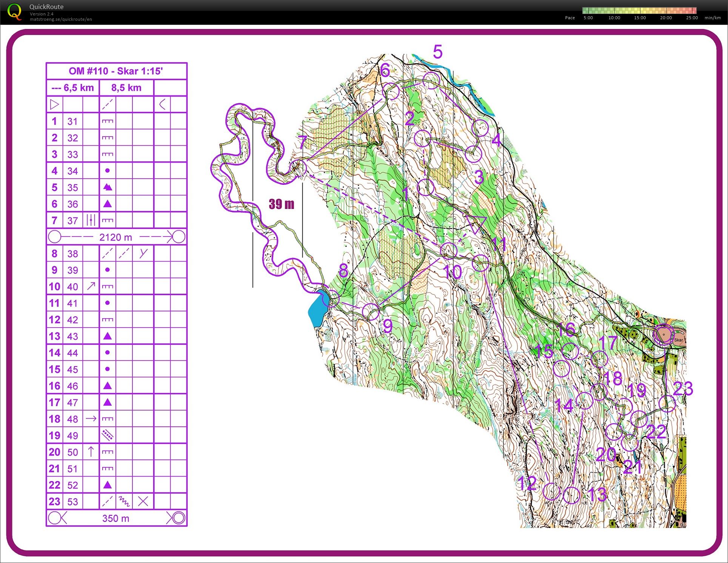The image size is (728, 563).
Task: Click the pace color gradient legend
Action: click(639, 11)
